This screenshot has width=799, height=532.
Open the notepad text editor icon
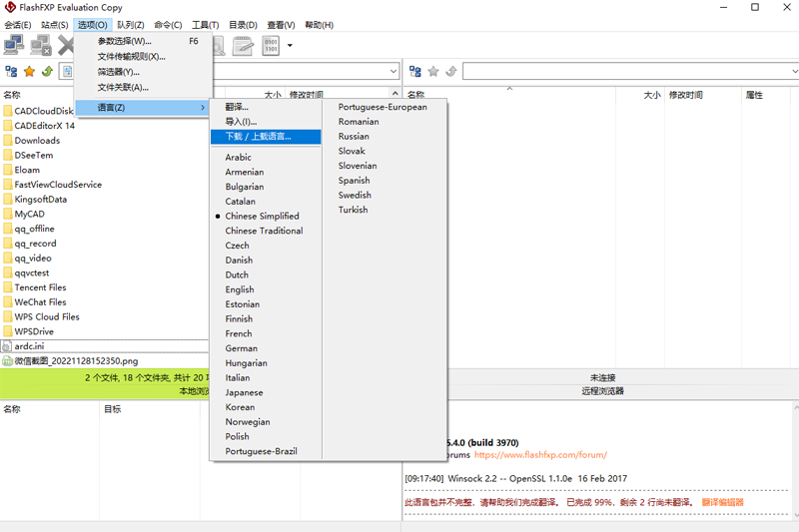coord(243,45)
